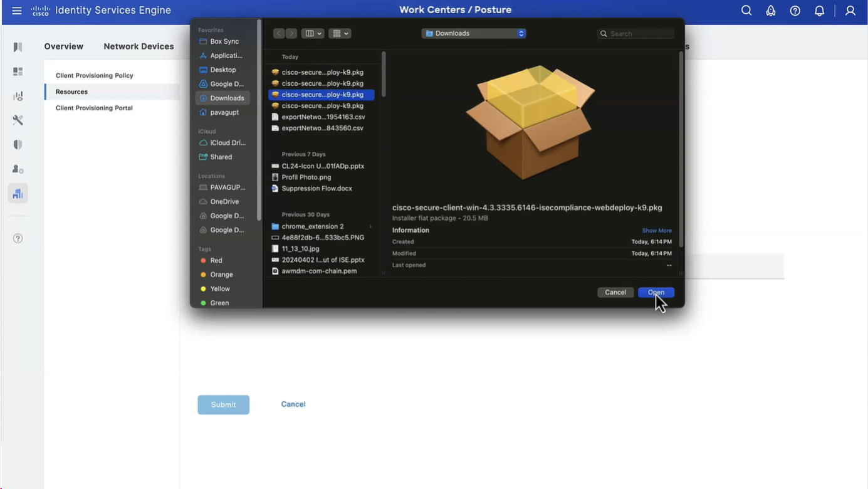This screenshot has height=489, width=868.
Task: Click the bookmarks icon in left rail
Action: coord(18,47)
